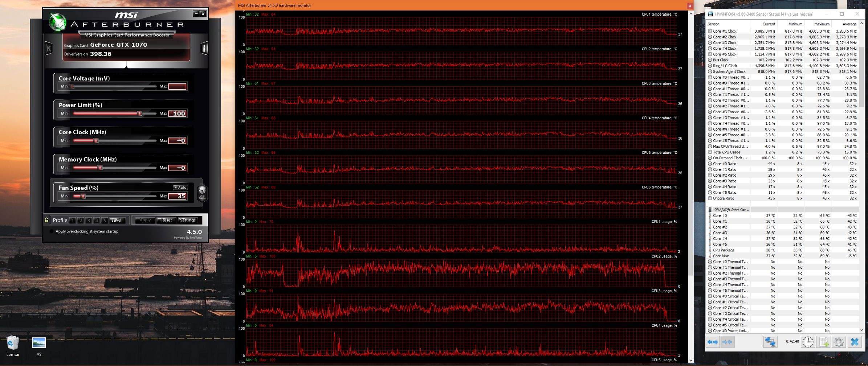Select profile slot 3
The image size is (868, 366).
[88, 220]
